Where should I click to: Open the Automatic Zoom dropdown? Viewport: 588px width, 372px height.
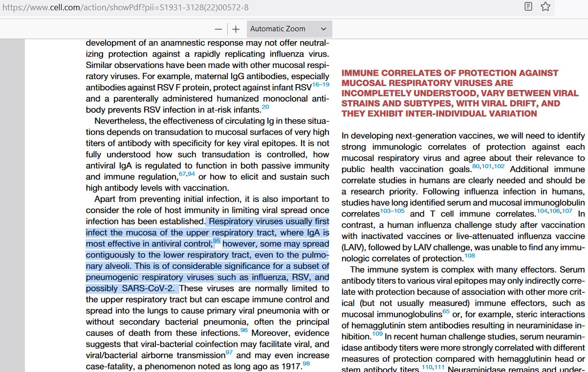click(x=289, y=29)
